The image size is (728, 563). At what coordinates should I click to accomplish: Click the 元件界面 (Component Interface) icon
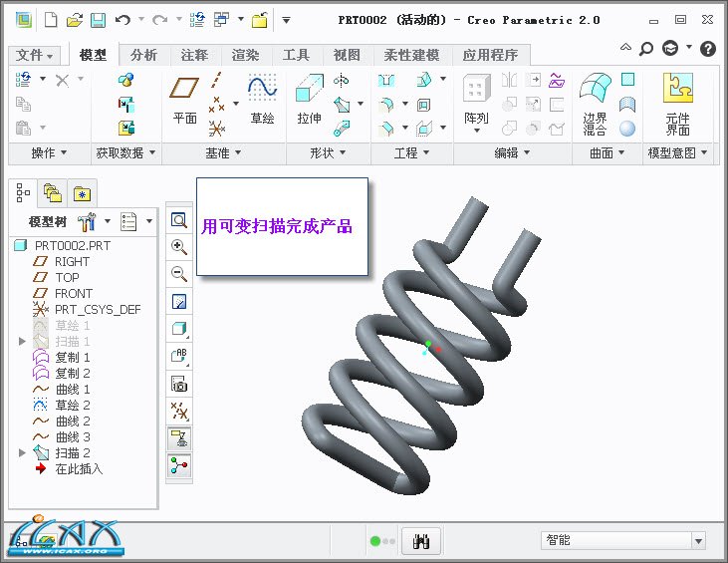(x=677, y=103)
